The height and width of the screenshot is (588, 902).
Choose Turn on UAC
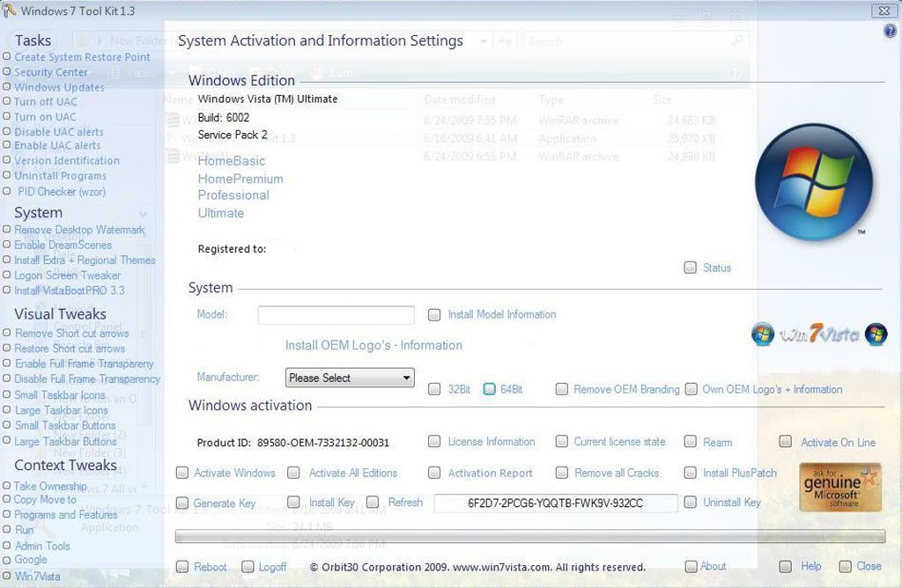click(7, 116)
